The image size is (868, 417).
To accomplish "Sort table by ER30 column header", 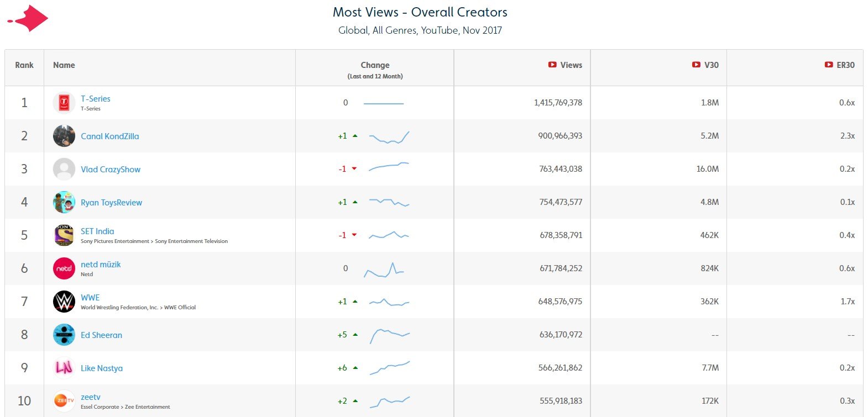I will coord(845,65).
